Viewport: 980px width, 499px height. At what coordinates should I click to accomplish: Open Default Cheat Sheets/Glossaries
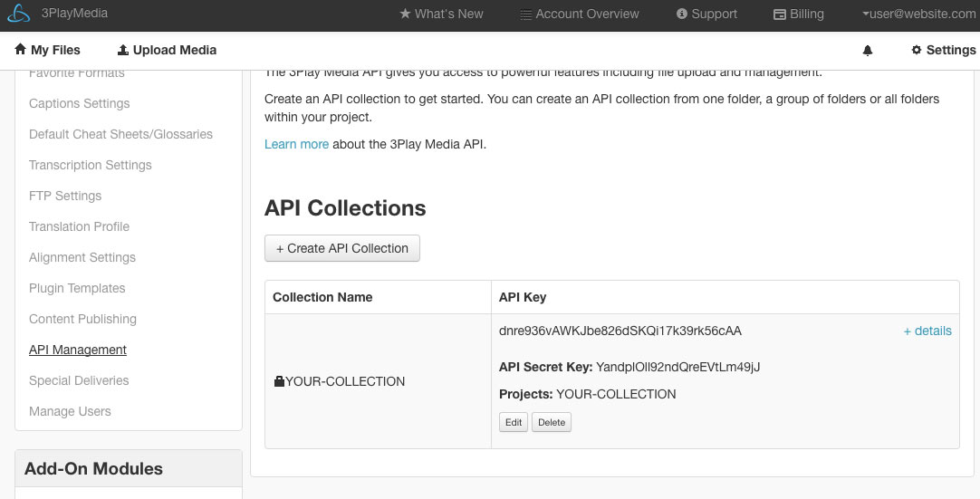click(x=120, y=134)
